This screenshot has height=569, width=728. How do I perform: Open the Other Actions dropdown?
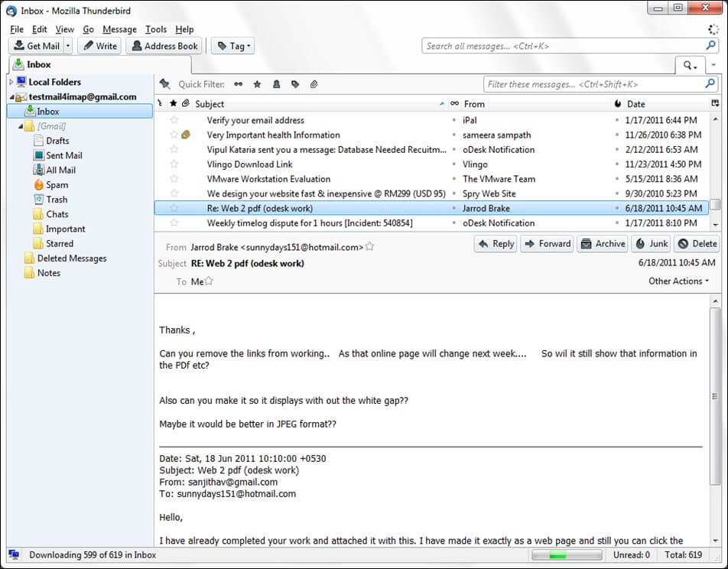[x=678, y=281]
